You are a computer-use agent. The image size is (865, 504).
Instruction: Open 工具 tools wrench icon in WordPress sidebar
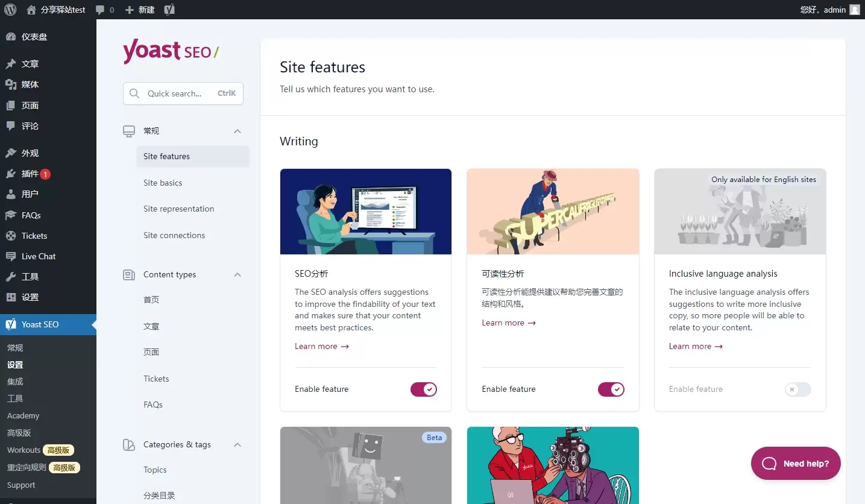point(11,277)
